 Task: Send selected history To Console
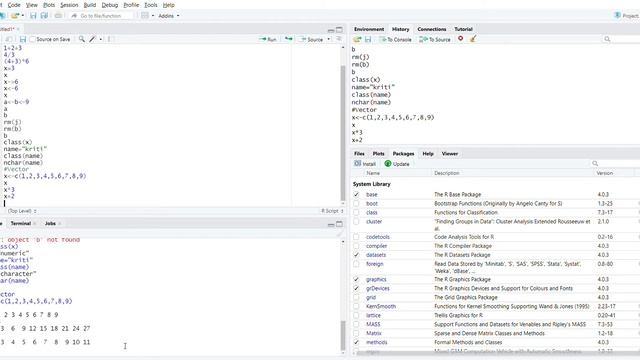coord(396,39)
